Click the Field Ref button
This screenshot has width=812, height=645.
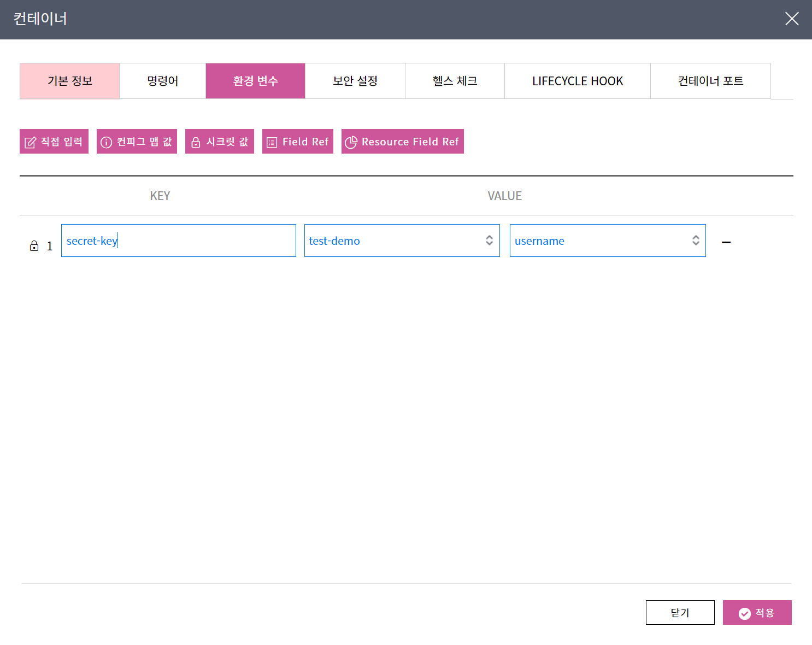point(298,142)
